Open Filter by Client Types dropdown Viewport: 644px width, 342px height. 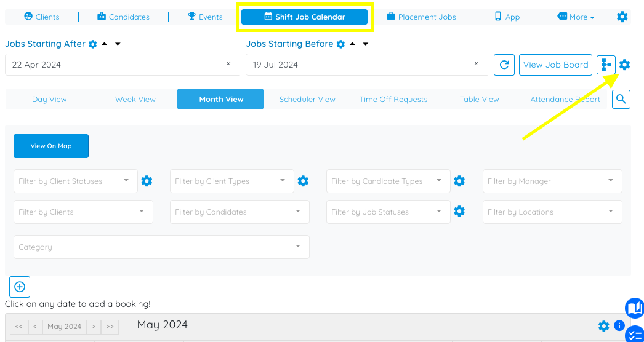click(232, 181)
